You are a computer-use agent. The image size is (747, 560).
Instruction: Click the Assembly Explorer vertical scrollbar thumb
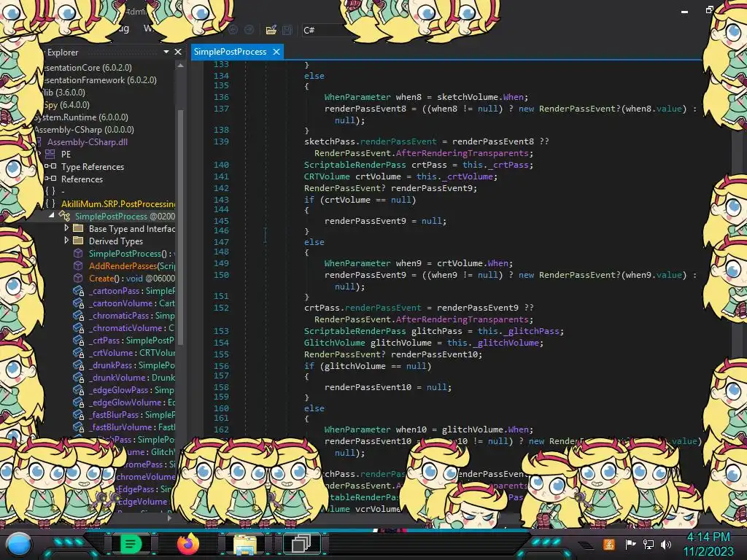[x=180, y=226]
